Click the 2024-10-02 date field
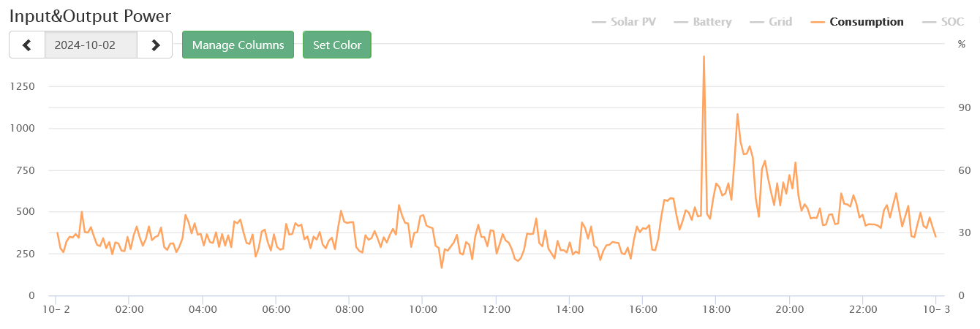Viewport: 980px width, 329px height. [x=91, y=45]
